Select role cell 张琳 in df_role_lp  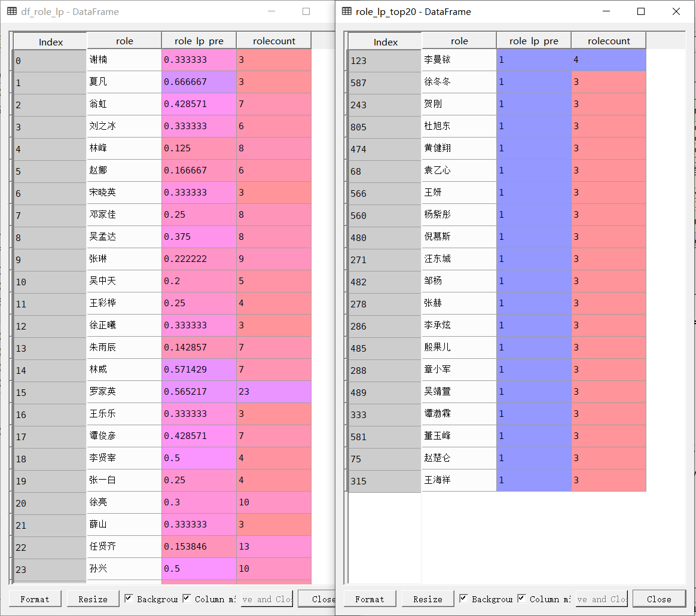pos(124,259)
